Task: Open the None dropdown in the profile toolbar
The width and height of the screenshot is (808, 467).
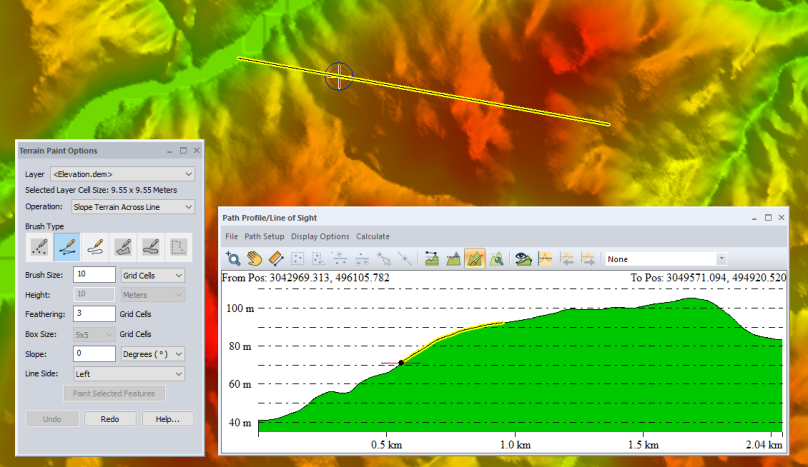Action: 665,259
